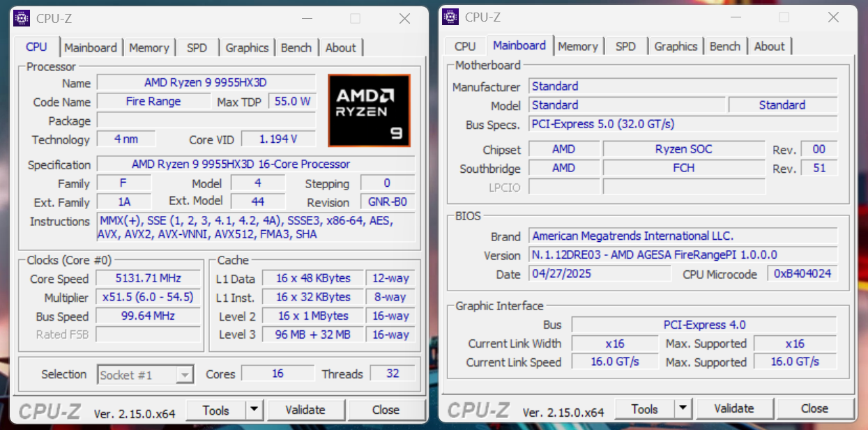Click the CPU-Z app icon in left window title bar
Screen dimensions: 868x430
pos(22,18)
